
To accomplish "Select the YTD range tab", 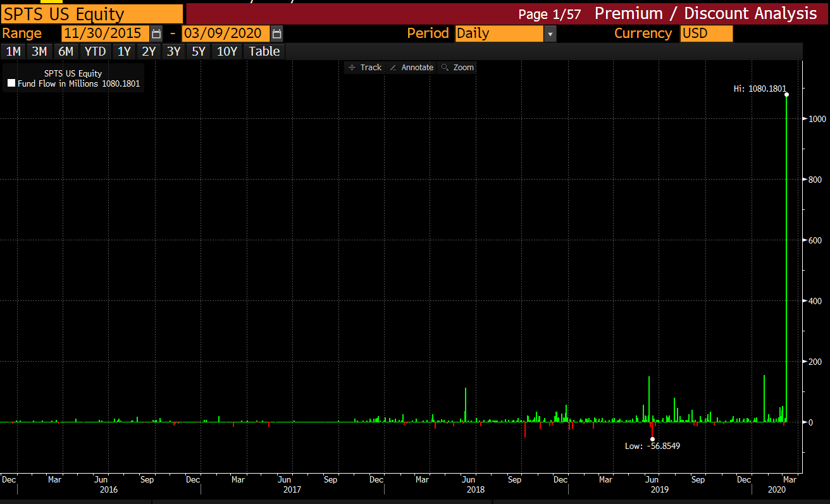I will tap(95, 51).
